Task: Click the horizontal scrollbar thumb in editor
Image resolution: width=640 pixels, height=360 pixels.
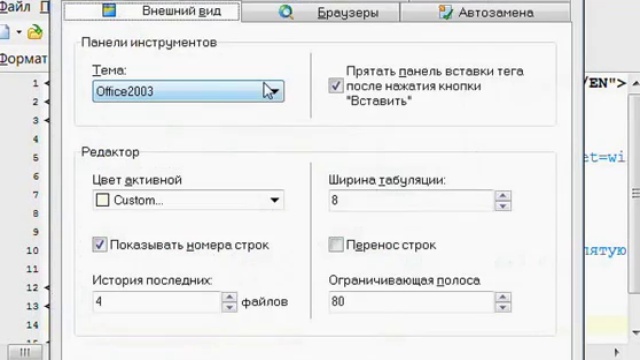Action: pos(25,352)
